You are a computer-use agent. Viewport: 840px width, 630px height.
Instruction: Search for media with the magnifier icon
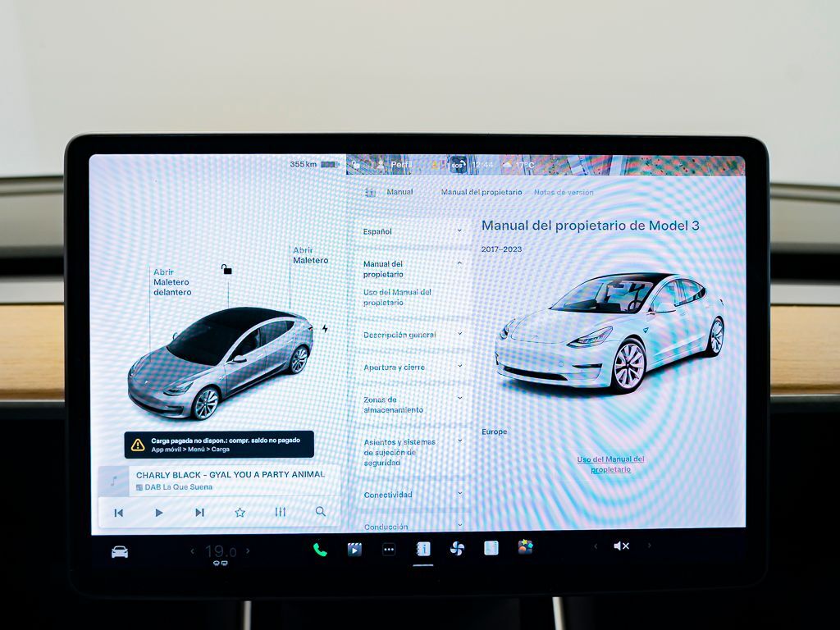[321, 512]
